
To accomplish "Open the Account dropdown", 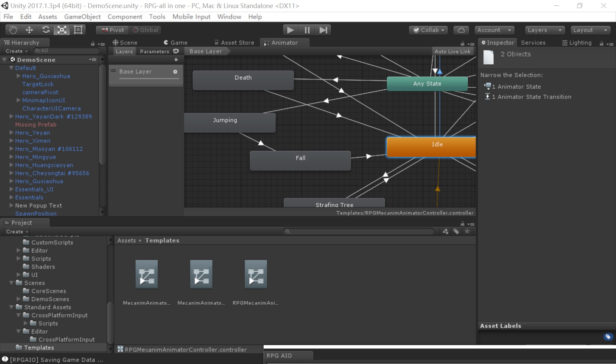I will [x=494, y=30].
